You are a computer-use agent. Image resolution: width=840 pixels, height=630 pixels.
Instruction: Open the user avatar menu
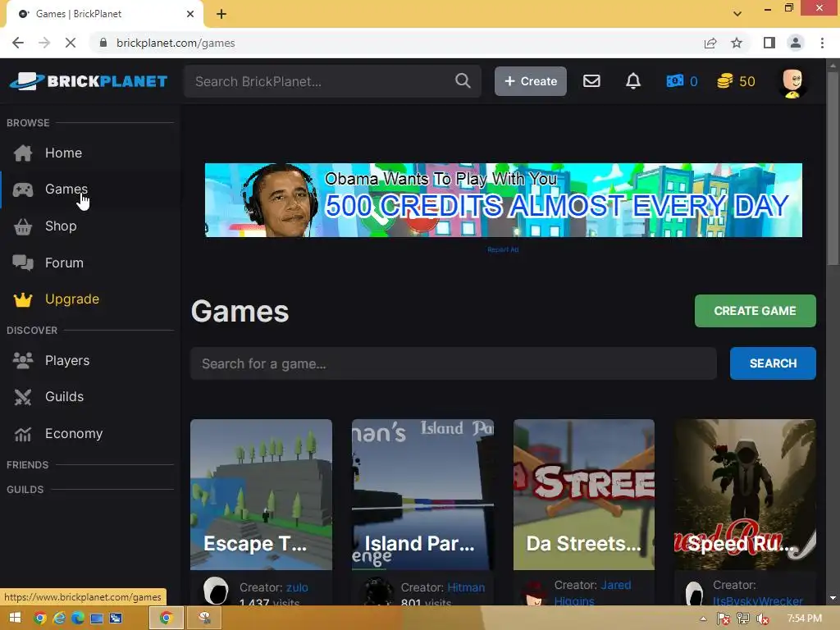[x=792, y=83]
